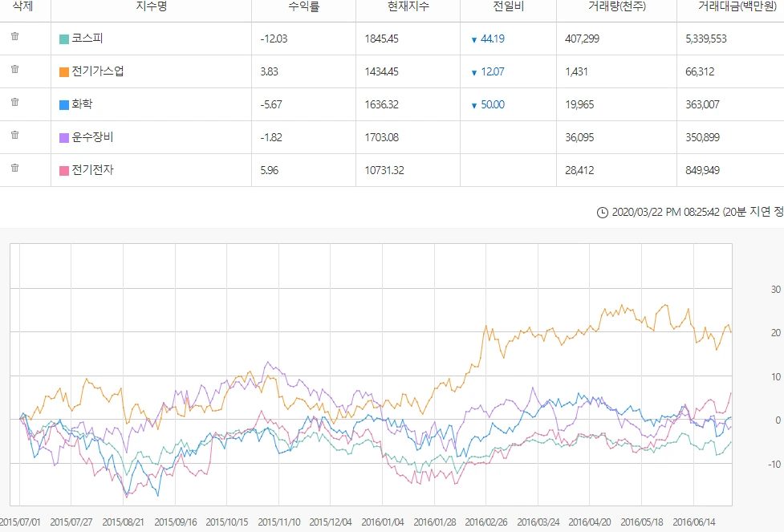The height and width of the screenshot is (532, 784).
Task: Click the 2015/11/10 chart axis date
Action: point(279,522)
